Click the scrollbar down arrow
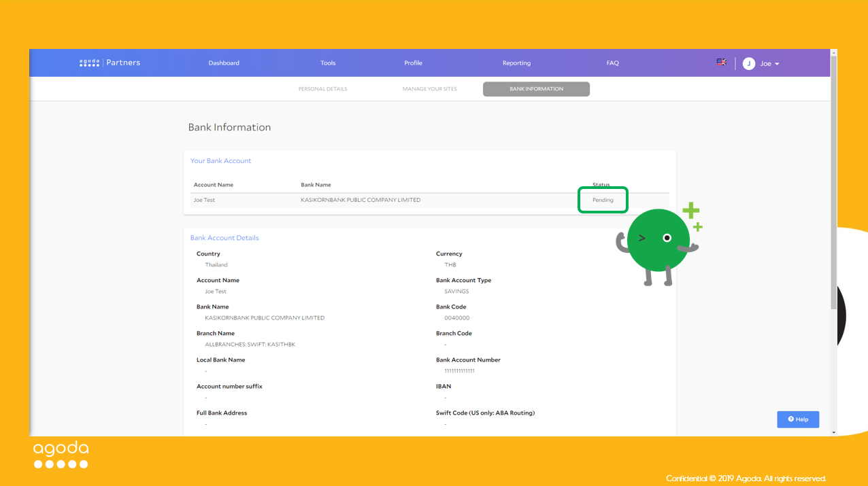 834,432
